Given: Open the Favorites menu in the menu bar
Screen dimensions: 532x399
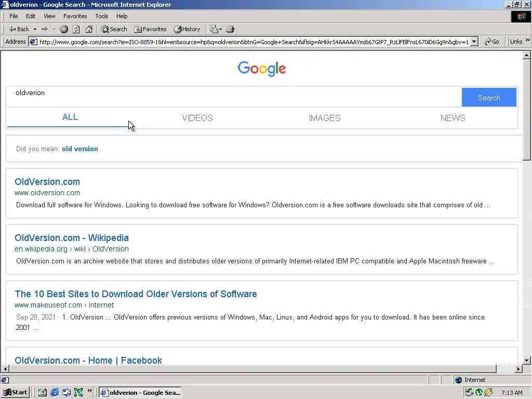Looking at the screenshot, I should pos(75,16).
